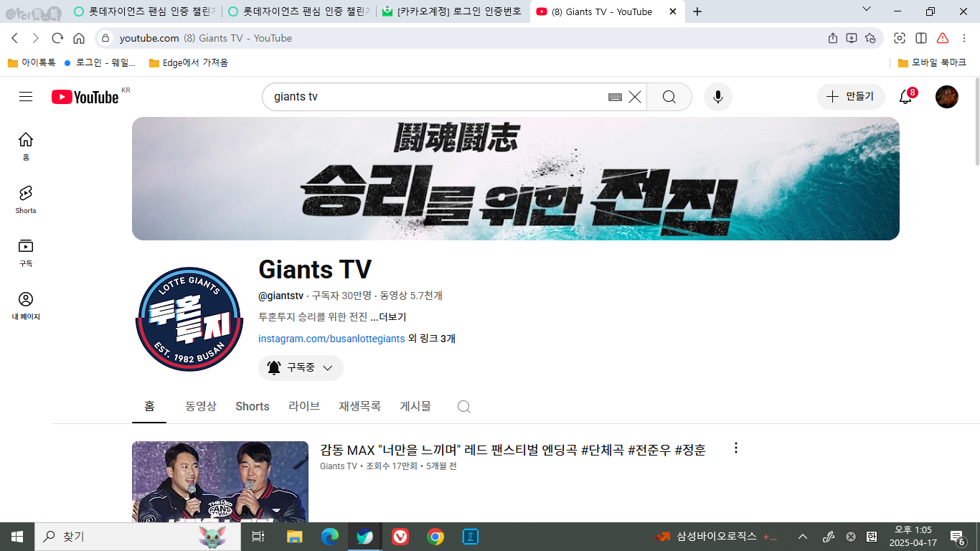The image size is (980, 551).
Task: Open notifications via the bell icon
Action: tap(905, 97)
